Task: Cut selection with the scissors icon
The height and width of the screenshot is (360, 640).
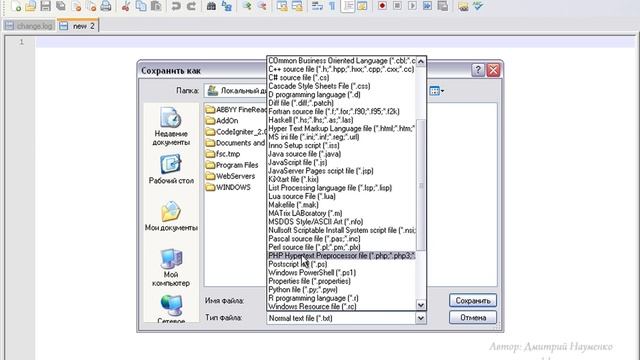Action: click(x=126, y=6)
